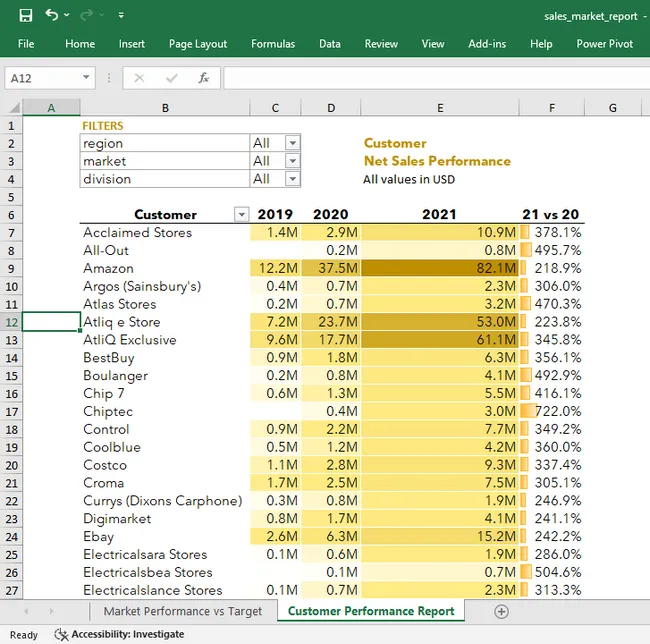Open the Formulas ribbon tab
This screenshot has width=650, height=644.
pyautogui.click(x=273, y=44)
